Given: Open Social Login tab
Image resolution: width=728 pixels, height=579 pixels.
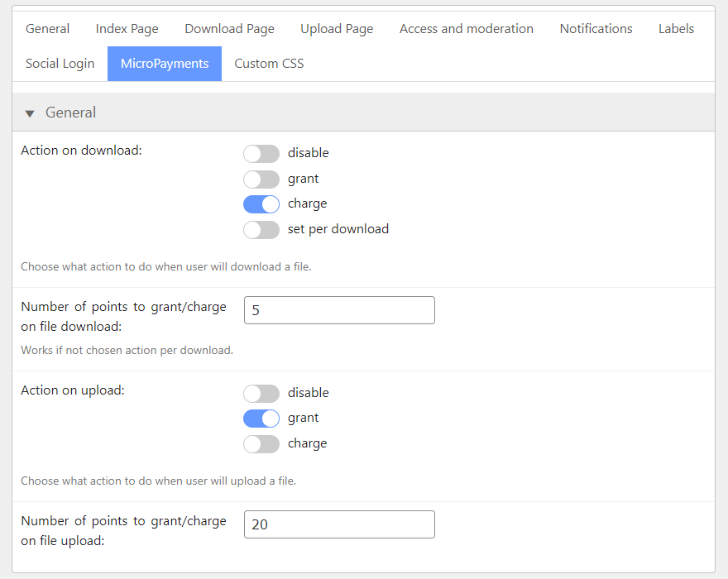Looking at the screenshot, I should (60, 64).
